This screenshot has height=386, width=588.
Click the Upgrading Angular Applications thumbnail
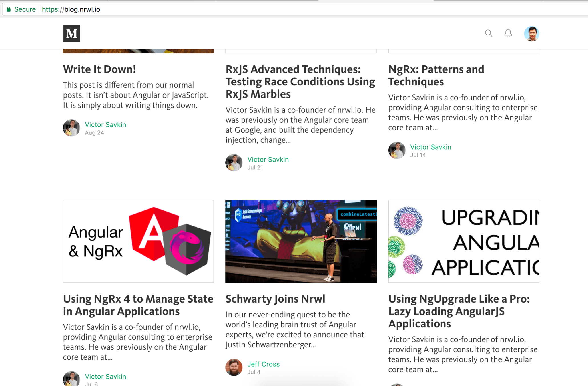(x=463, y=241)
